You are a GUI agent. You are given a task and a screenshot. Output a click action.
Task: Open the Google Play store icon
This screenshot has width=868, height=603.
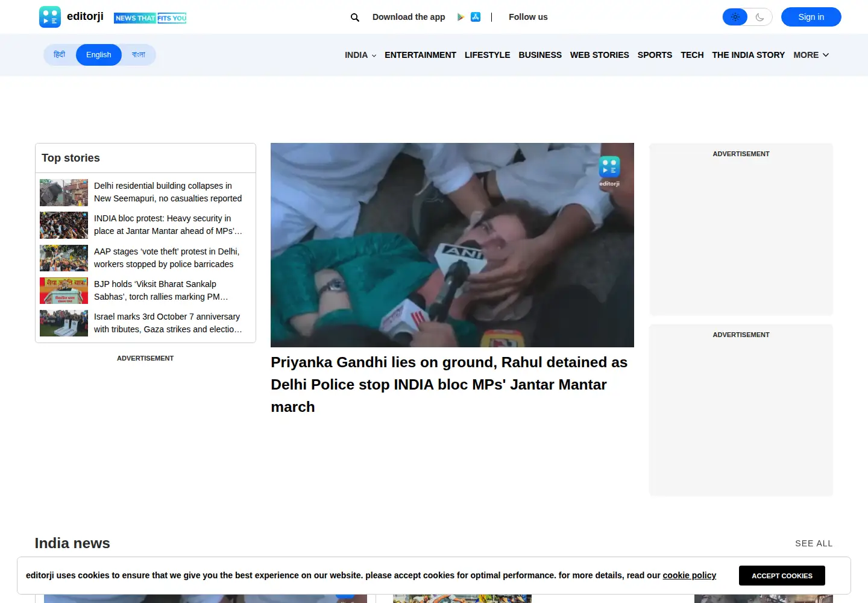pos(461,17)
